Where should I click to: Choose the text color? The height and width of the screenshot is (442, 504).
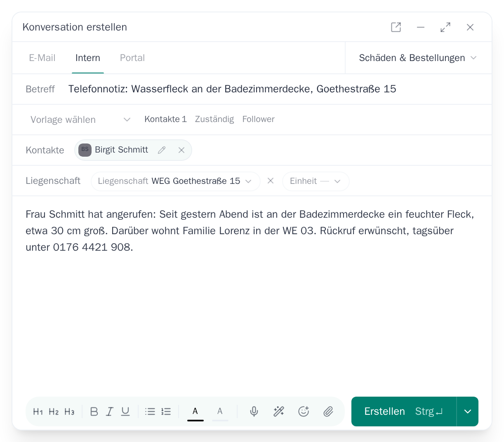pos(195,412)
